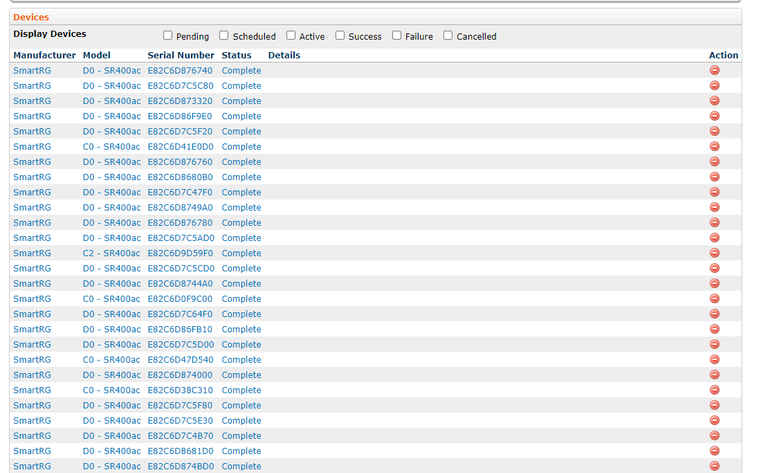Click remove icon for serial E82C6D7C5D00

point(714,344)
